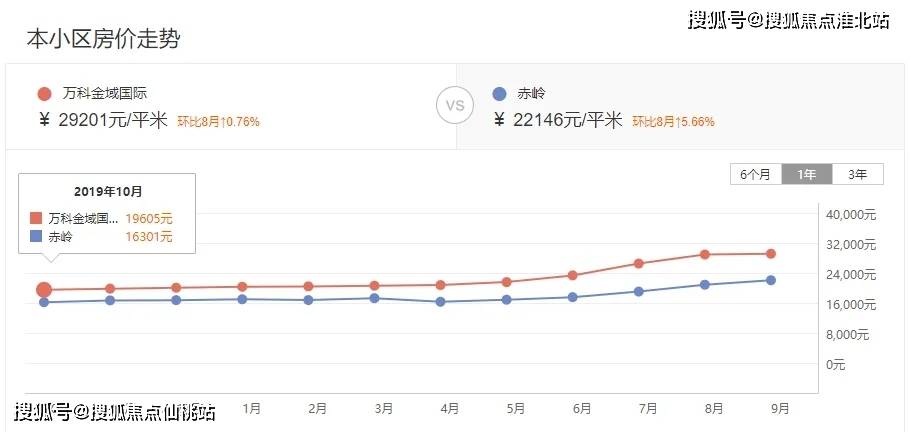Switch to the 1年 time range tab
910x432 pixels.
point(806,174)
